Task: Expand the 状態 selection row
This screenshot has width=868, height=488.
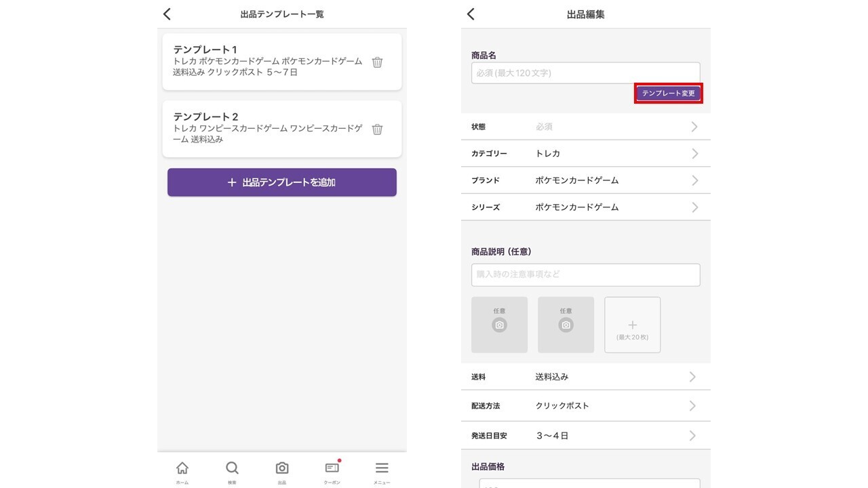Action: (585, 127)
